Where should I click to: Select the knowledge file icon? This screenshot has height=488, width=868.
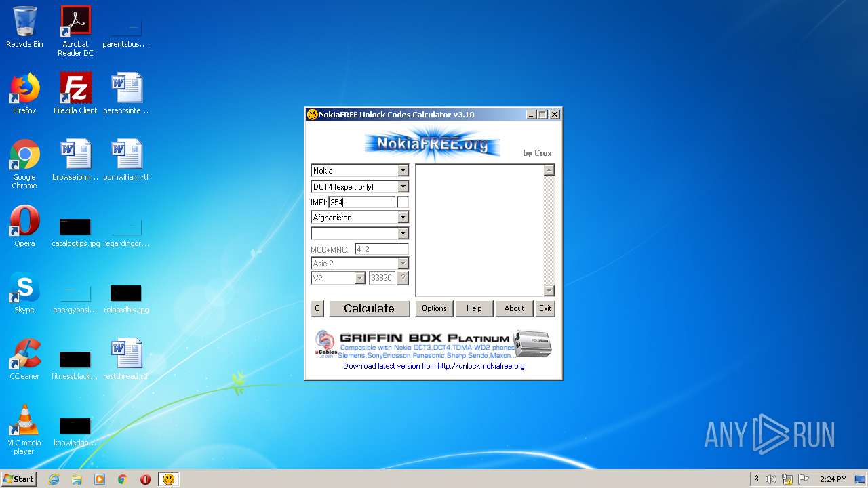pos(75,430)
